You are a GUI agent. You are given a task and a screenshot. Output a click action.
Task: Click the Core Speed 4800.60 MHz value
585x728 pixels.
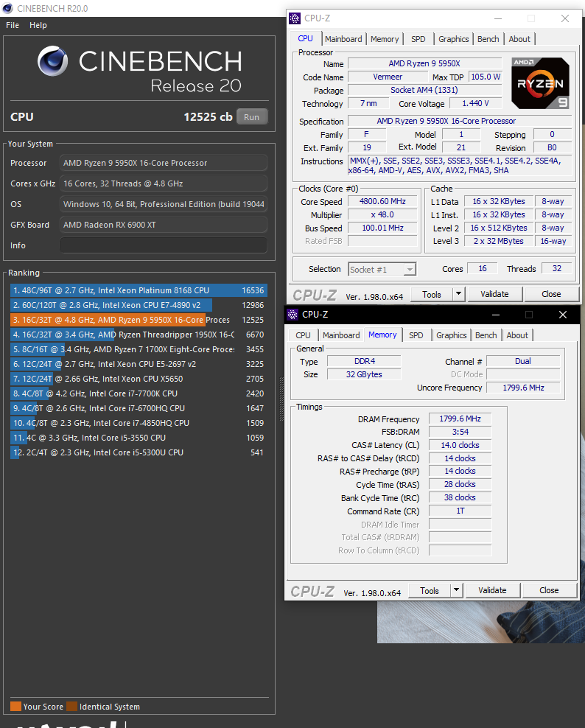382,201
